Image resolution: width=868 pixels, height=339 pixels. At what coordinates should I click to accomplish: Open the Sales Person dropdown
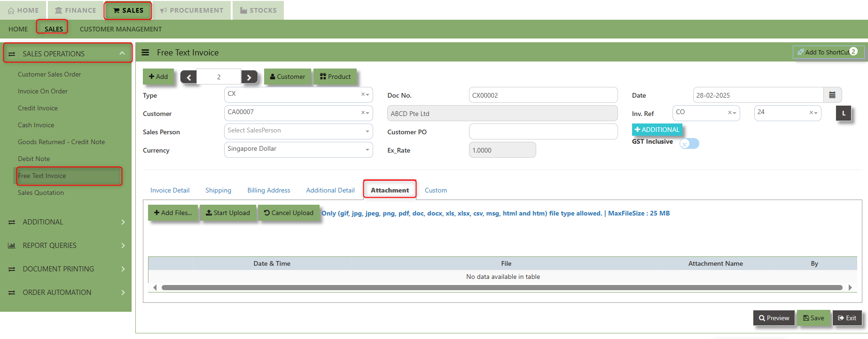pyautogui.click(x=368, y=131)
